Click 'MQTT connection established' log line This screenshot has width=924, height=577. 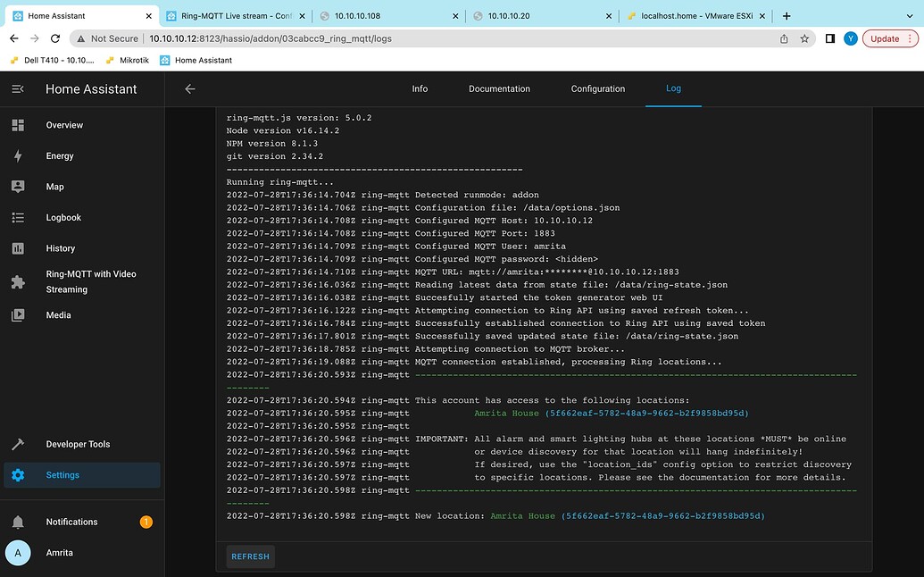pos(474,362)
